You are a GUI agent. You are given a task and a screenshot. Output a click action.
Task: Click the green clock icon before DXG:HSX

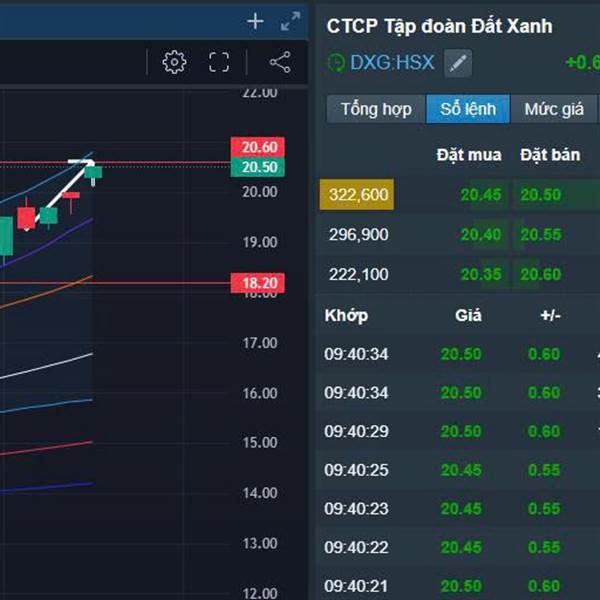(x=337, y=63)
